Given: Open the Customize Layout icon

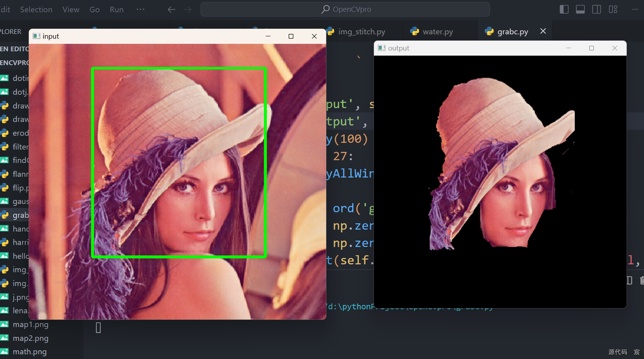Looking at the screenshot, I should pos(613,9).
